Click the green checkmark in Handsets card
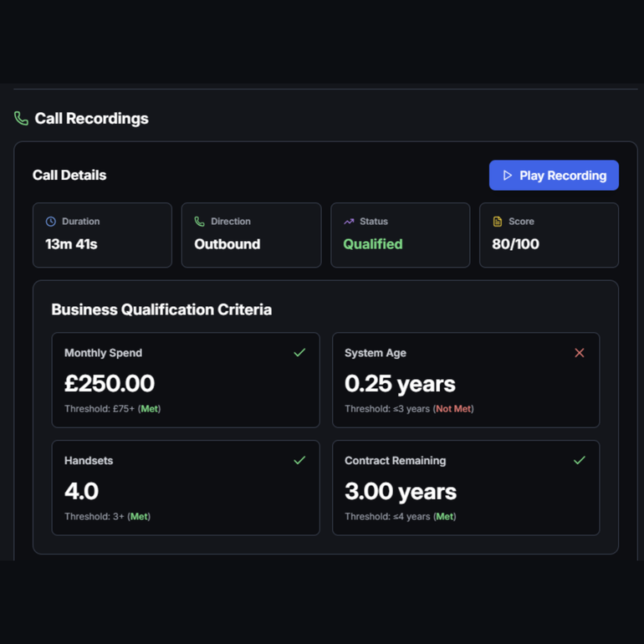Screen dimensions: 644x644 299,460
